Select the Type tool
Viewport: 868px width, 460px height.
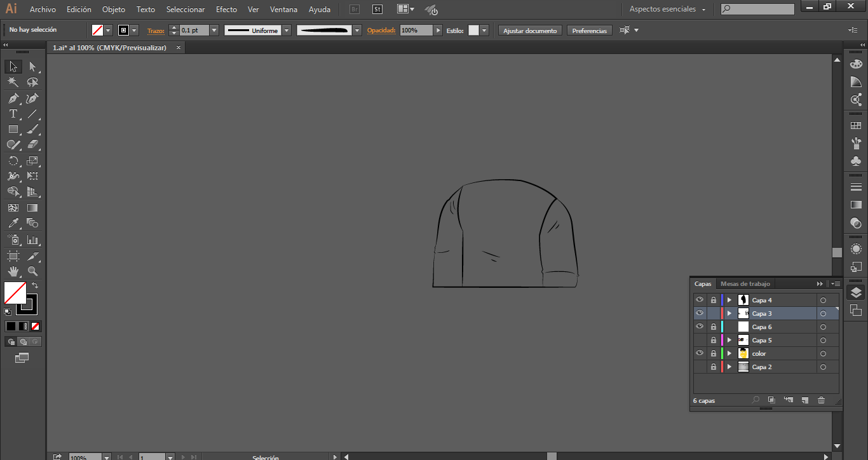(x=13, y=114)
